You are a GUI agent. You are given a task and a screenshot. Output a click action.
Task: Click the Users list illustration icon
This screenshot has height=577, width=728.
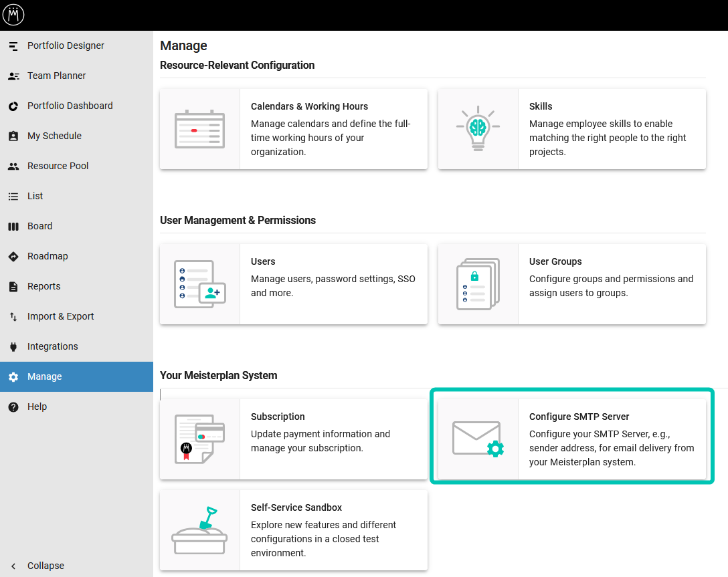coord(199,284)
